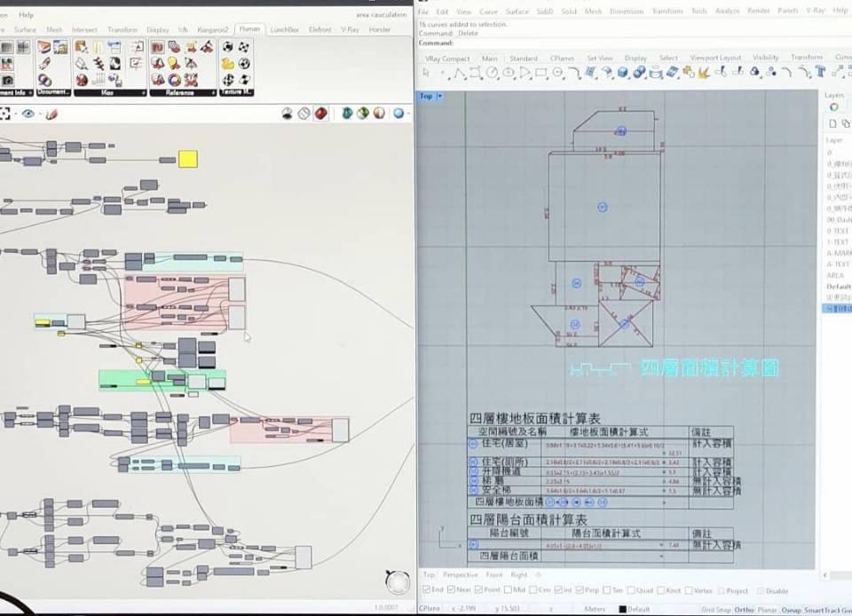Screen dimensions: 852x616
Task: Select the highlighted blue layer row
Action: click(x=837, y=309)
